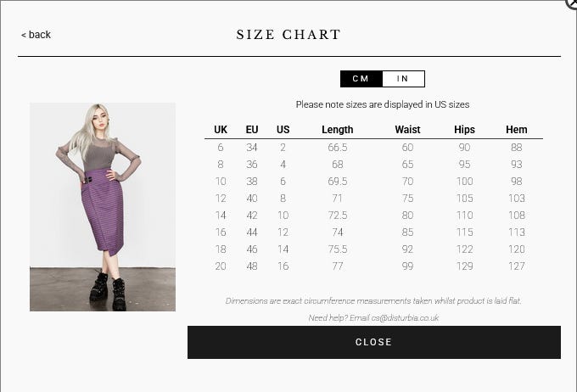Image resolution: width=577 pixels, height=392 pixels.
Task: Click the UK size 6 cell
Action: pyautogui.click(x=221, y=148)
